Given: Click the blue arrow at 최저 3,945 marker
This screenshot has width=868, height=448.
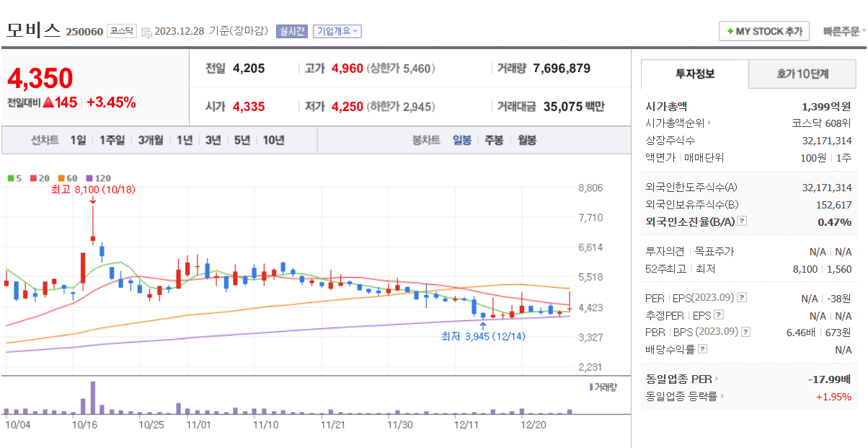Looking at the screenshot, I should pyautogui.click(x=483, y=328).
